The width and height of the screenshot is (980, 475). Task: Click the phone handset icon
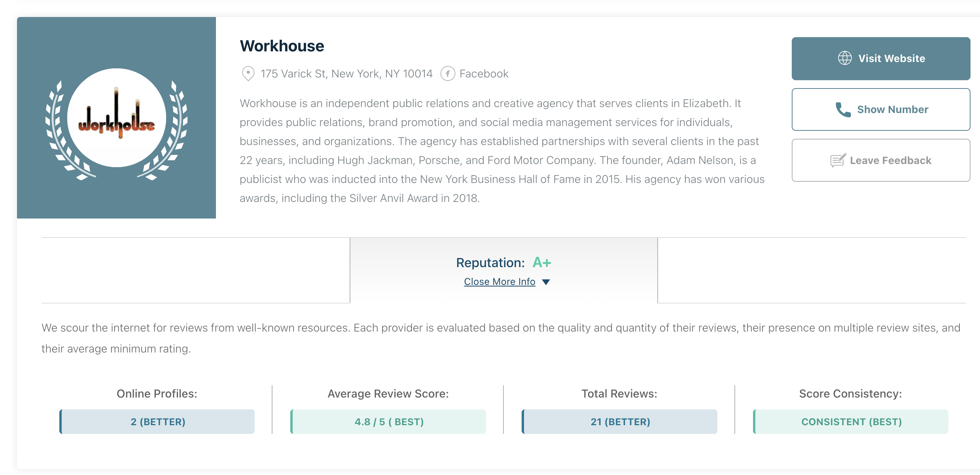tap(843, 109)
